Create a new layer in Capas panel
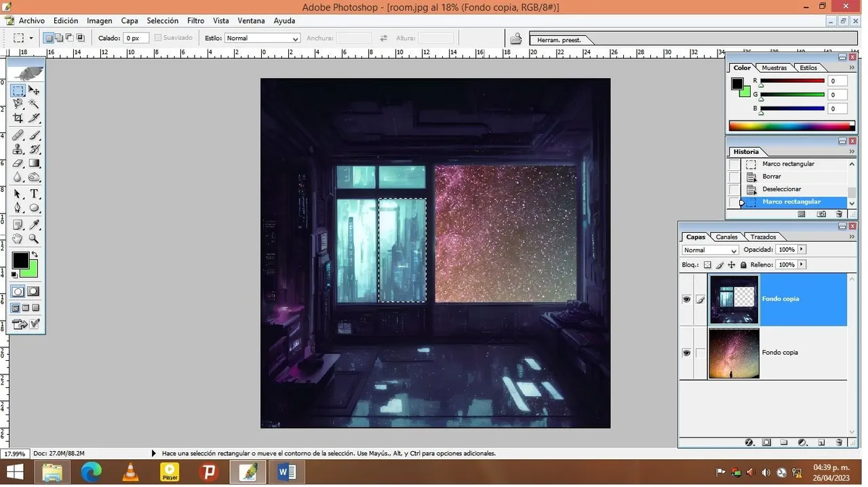The width and height of the screenshot is (868, 487). point(821,442)
